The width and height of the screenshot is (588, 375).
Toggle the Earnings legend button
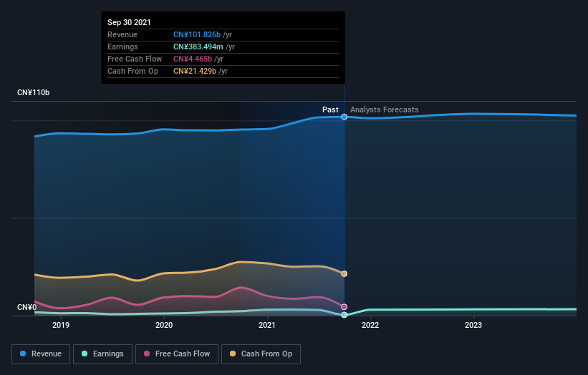(102, 354)
